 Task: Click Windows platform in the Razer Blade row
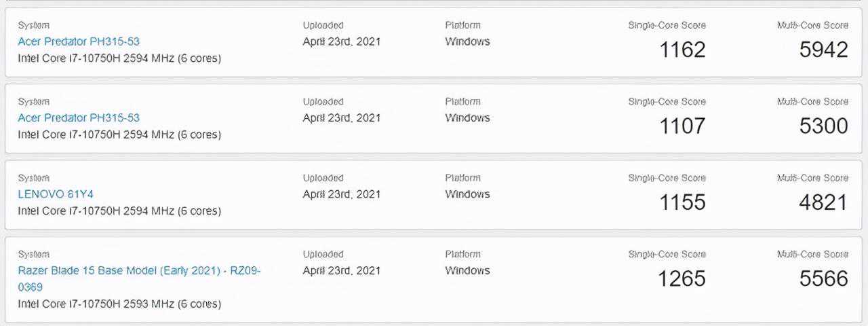click(467, 270)
